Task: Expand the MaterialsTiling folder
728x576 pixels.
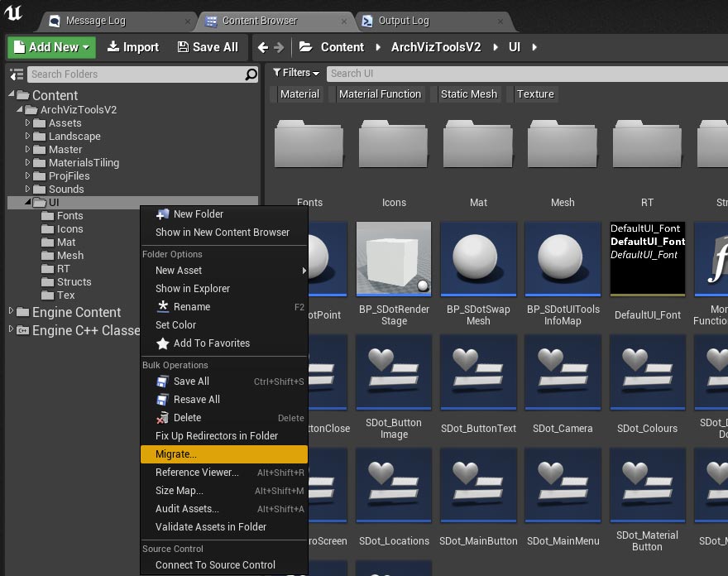Action: pyautogui.click(x=27, y=162)
